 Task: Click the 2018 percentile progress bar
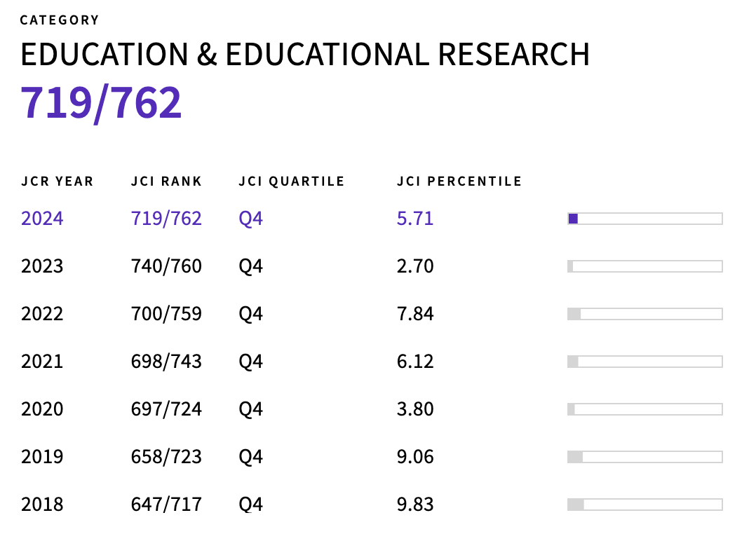pos(644,505)
